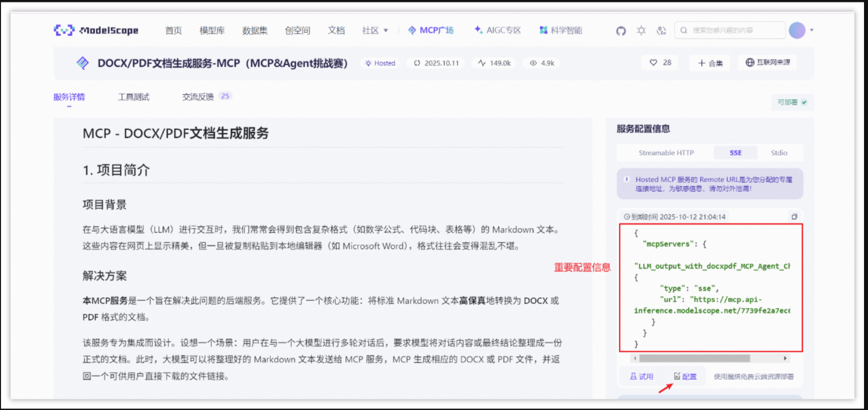Screen dimensions: 868x410
Task: Click the 可部署 status badge
Action: point(792,102)
